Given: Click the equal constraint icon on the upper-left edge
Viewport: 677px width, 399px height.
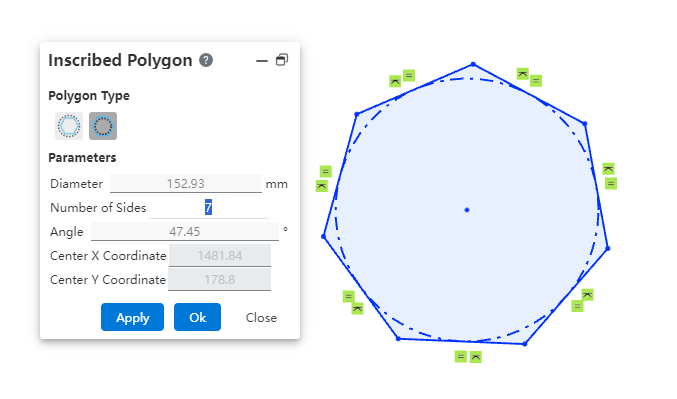Looking at the screenshot, I should click(409, 76).
